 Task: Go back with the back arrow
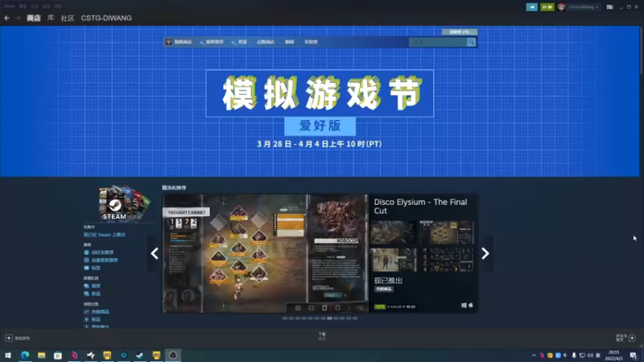6,18
